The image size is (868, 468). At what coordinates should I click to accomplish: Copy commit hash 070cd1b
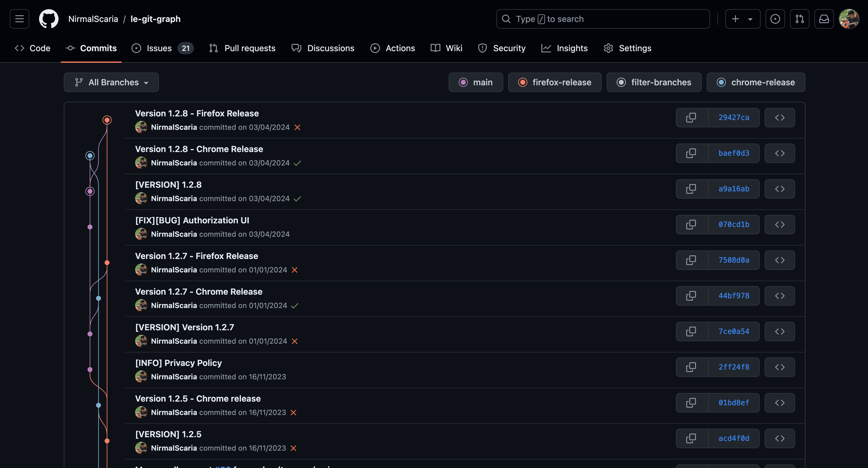691,225
